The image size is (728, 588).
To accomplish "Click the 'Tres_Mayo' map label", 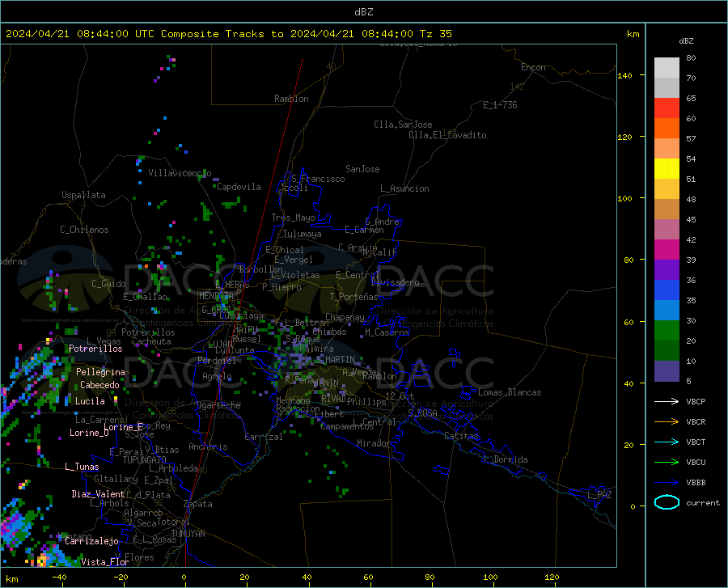I will click(293, 218).
